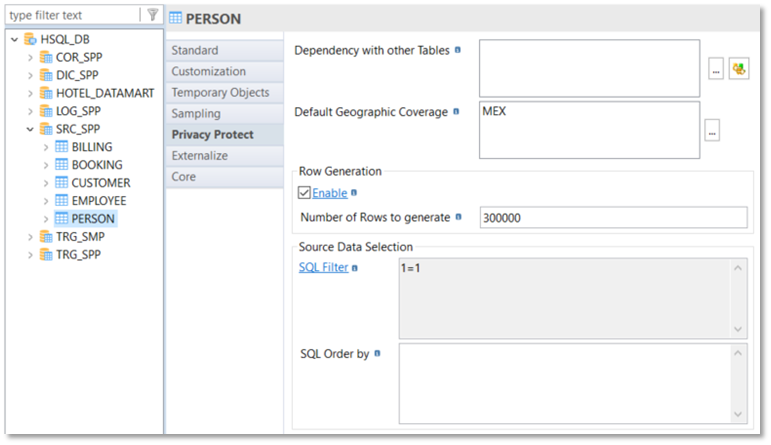Switch to the Core tab
771x445 pixels.
[x=225, y=177]
